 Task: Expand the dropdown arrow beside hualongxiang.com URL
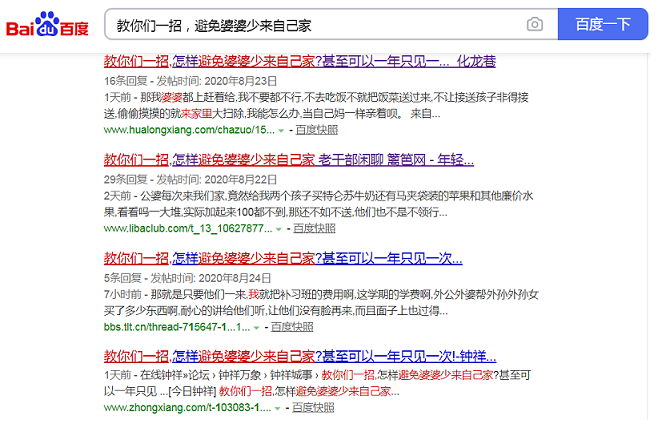(281, 131)
